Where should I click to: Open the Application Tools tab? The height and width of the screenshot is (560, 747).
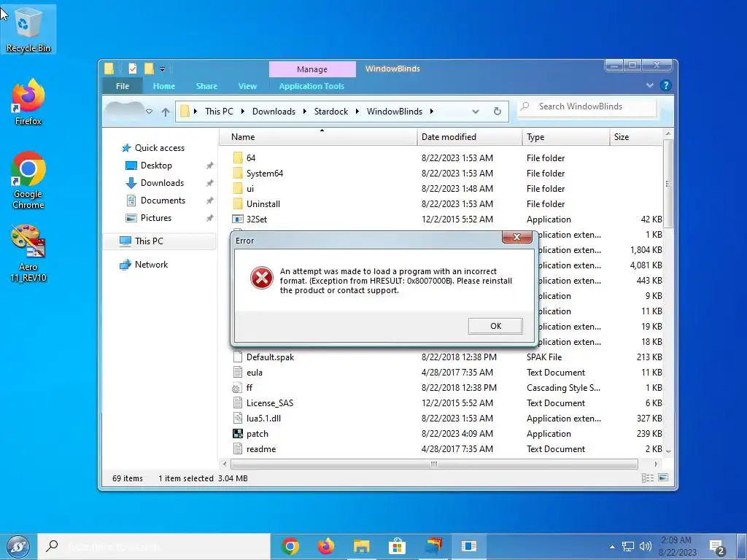311,86
